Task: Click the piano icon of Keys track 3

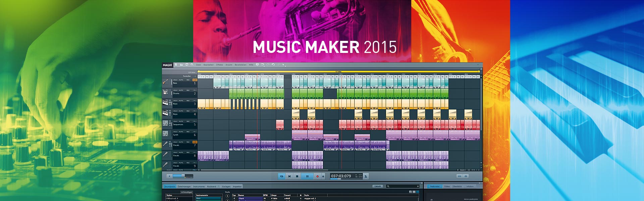Action: point(165,103)
